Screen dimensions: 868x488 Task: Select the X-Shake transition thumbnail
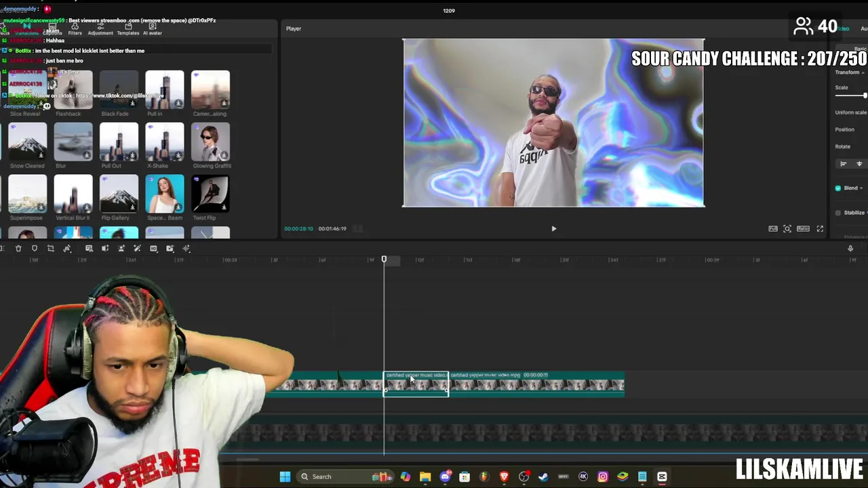click(x=164, y=142)
